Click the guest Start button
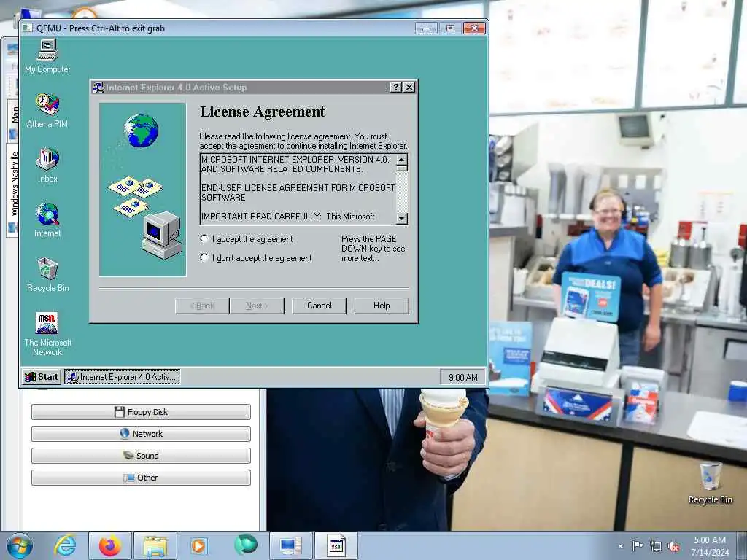This screenshot has width=747, height=560. click(x=42, y=377)
